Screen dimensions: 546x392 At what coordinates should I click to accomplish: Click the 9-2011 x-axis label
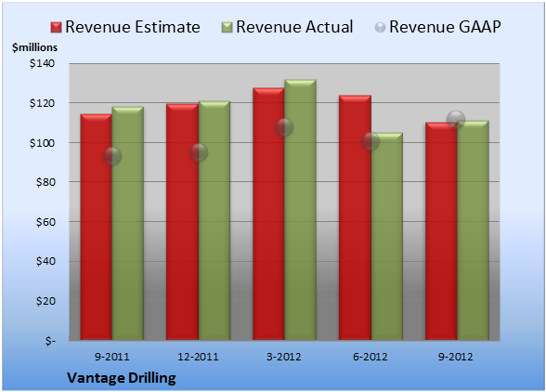pyautogui.click(x=112, y=357)
